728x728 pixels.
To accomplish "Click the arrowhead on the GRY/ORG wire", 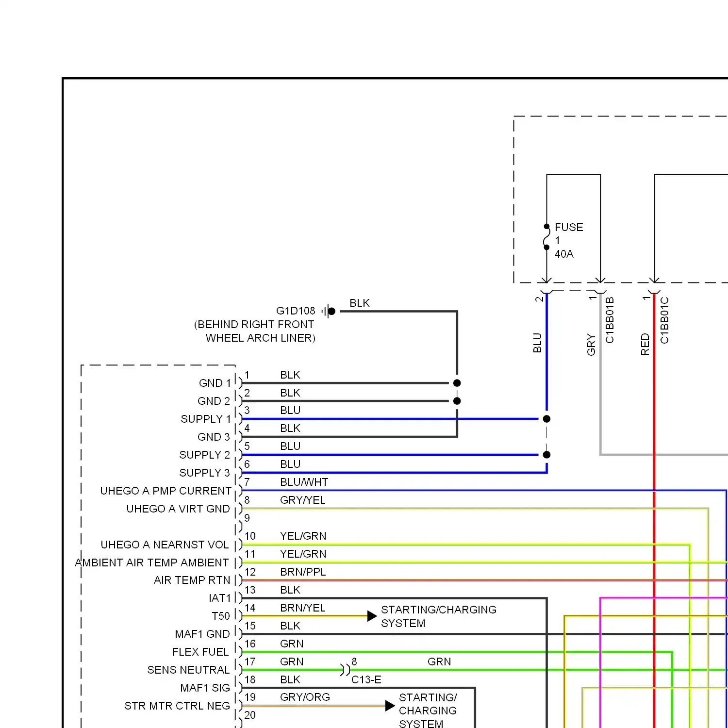I will click(390, 706).
